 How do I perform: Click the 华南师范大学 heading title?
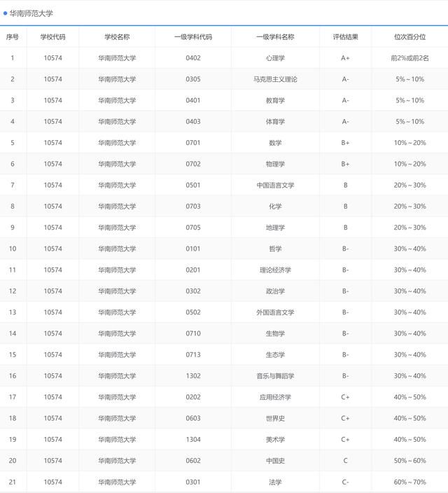point(31,13)
